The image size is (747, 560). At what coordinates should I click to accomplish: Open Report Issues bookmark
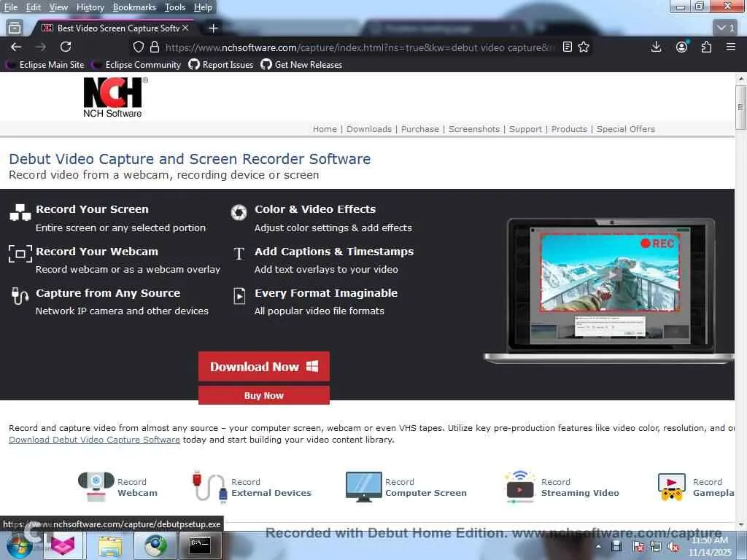coord(221,65)
